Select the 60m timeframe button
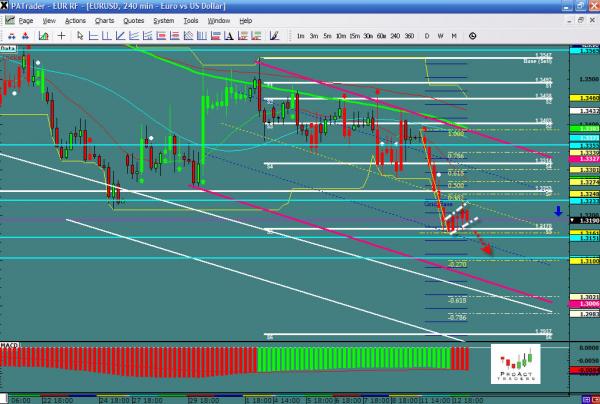 click(381, 36)
